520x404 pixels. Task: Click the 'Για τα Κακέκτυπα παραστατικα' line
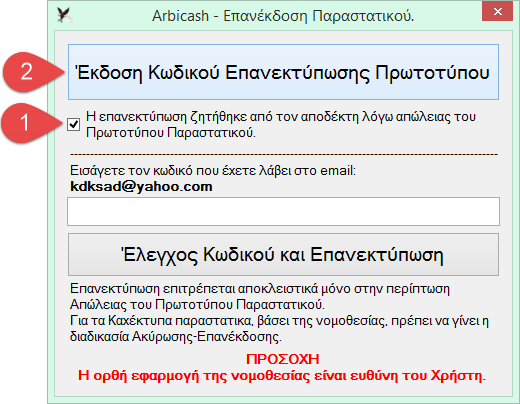pyautogui.click(x=279, y=321)
